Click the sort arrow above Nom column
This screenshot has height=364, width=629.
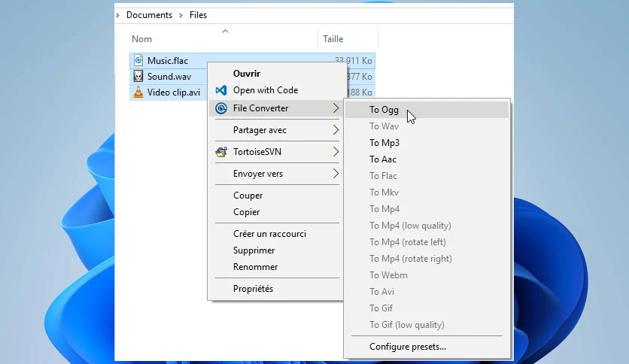pyautogui.click(x=226, y=32)
